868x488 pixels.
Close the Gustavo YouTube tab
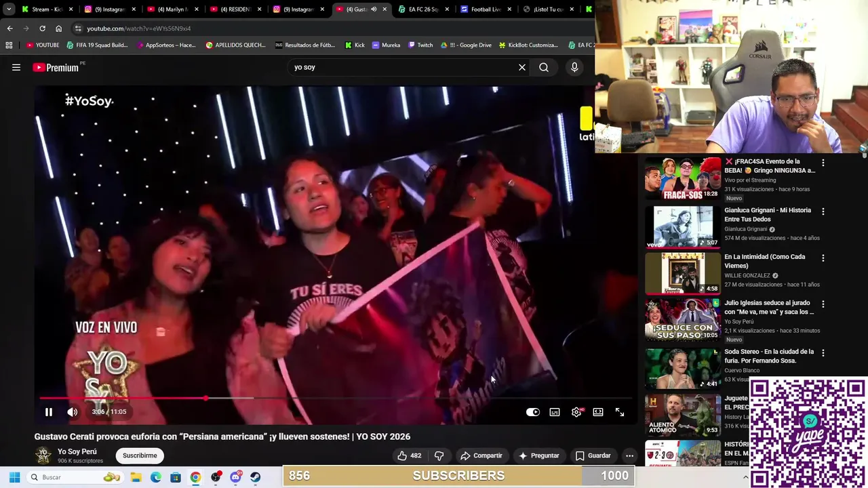tap(384, 9)
